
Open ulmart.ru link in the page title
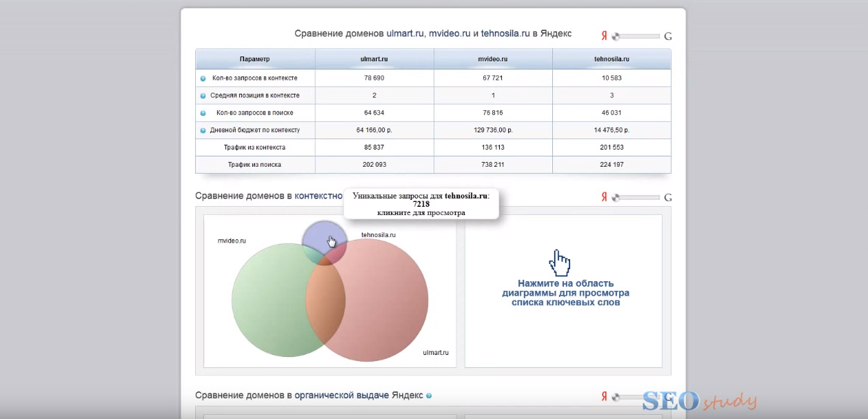pos(405,33)
